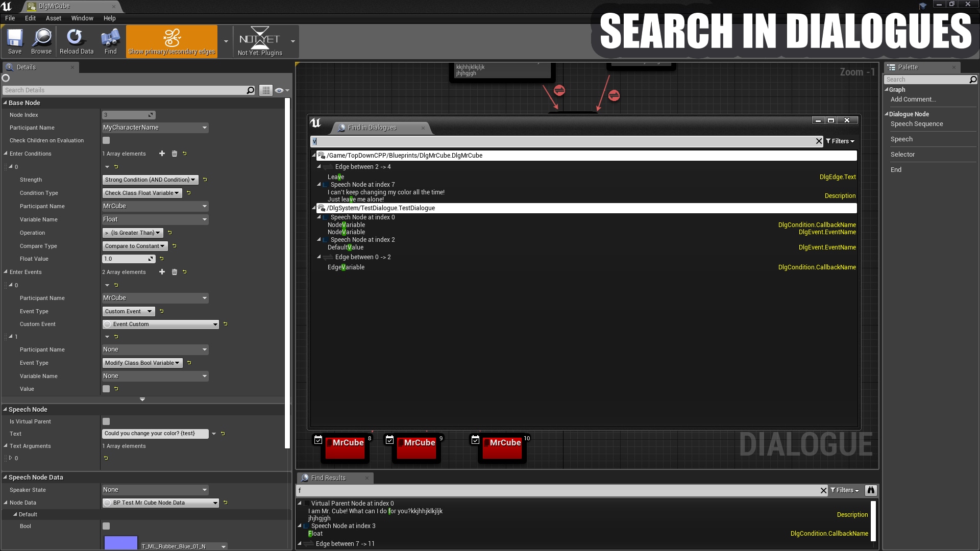Enable Check Children on Evaluation checkbox
Image resolution: width=980 pixels, height=551 pixels.
(106, 141)
